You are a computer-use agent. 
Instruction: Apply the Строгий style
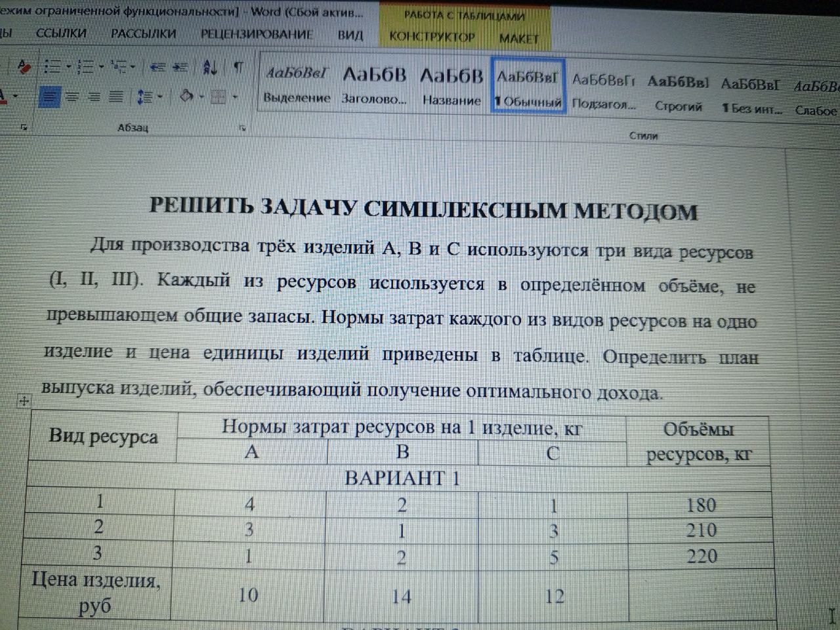point(679,93)
